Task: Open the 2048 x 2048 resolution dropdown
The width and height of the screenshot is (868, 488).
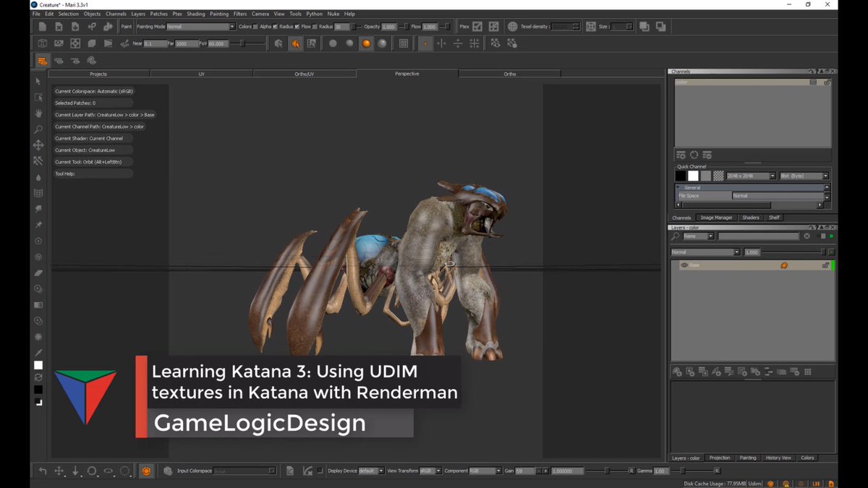Action: (x=751, y=176)
